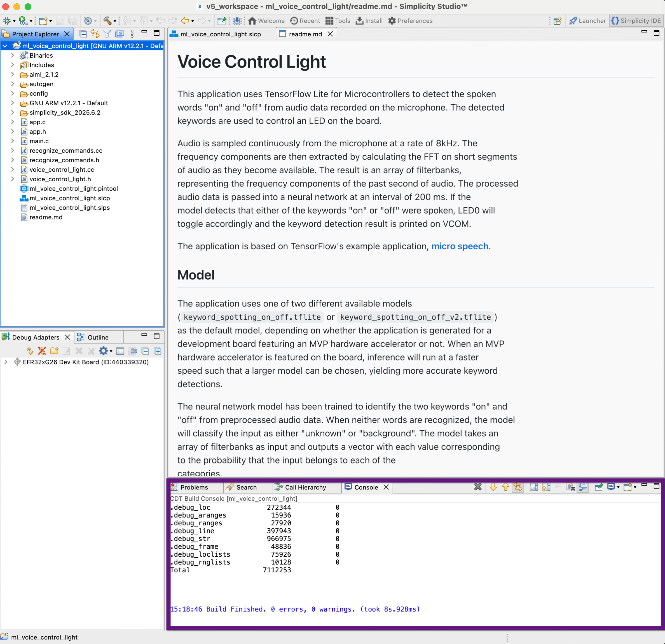
Task: Select ml_voice_control_light.pintool file
Action: coord(74,188)
